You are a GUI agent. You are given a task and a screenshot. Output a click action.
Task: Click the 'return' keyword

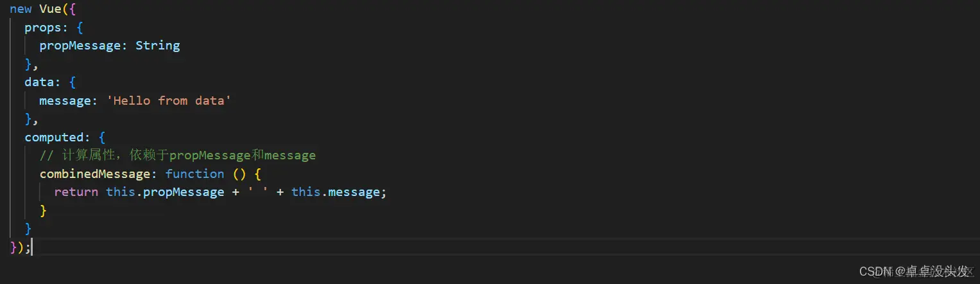click(76, 192)
